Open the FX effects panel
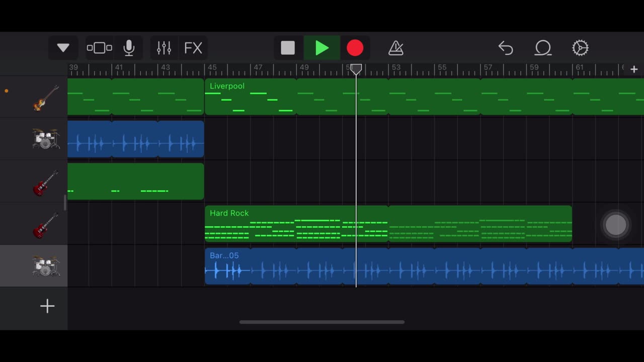Image resolution: width=644 pixels, height=362 pixels. click(x=193, y=48)
